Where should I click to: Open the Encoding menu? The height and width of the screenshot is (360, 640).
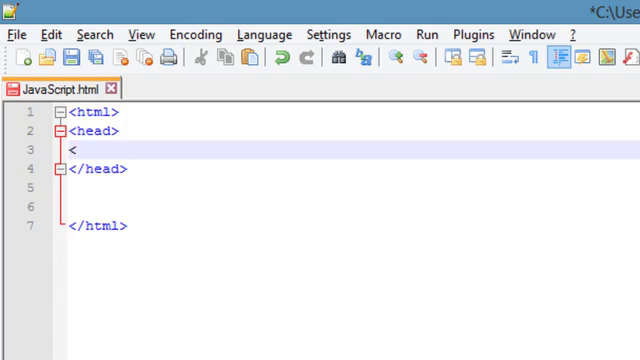click(196, 35)
